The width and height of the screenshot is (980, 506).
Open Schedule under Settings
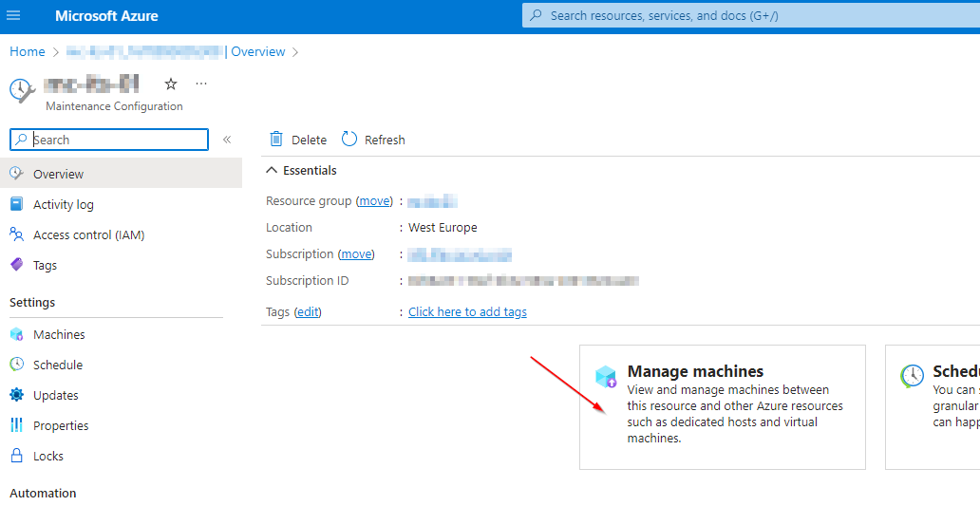point(58,365)
